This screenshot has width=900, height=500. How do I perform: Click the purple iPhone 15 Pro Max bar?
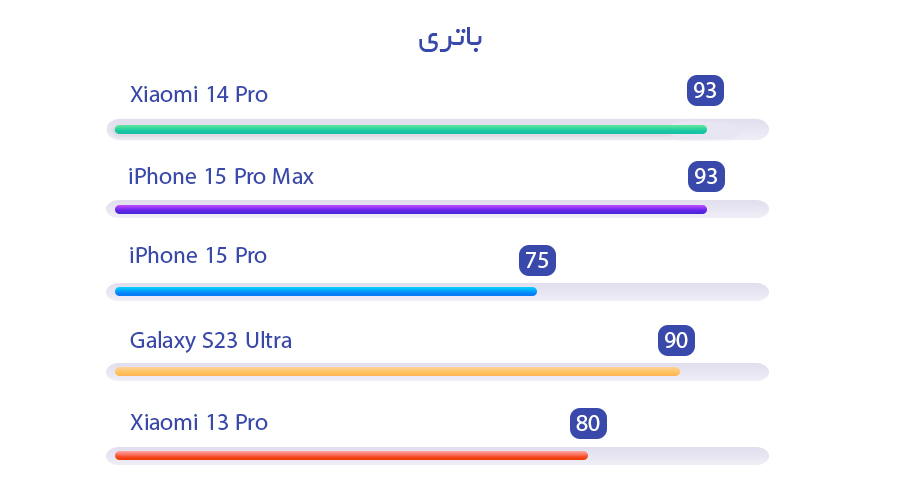coord(410,209)
